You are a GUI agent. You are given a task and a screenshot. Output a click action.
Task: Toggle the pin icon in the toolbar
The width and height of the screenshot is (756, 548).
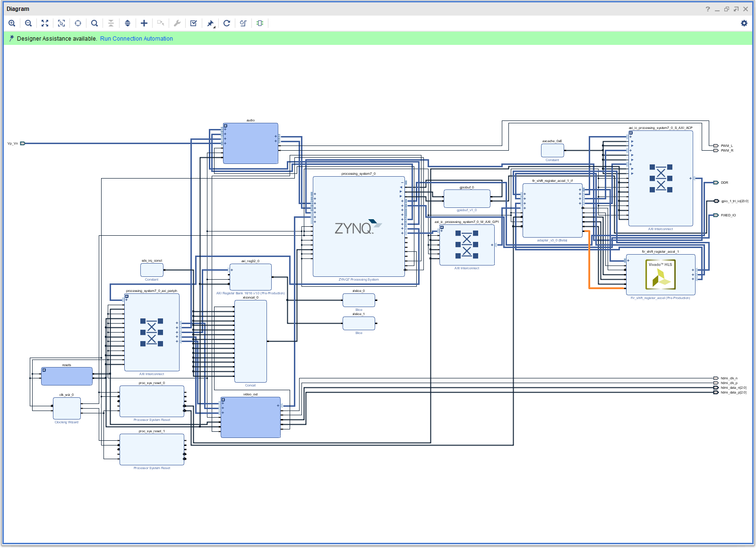210,23
